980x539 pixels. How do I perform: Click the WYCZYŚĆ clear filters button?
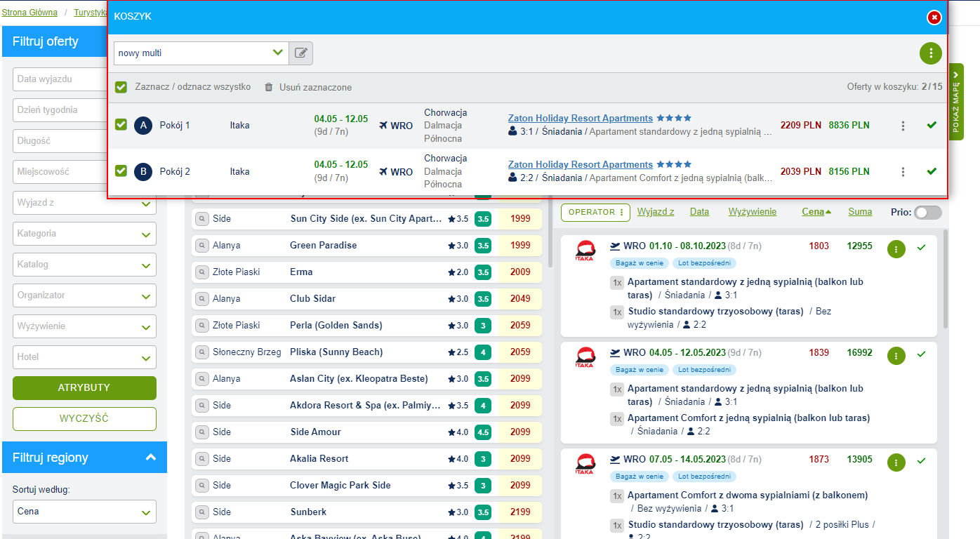pos(84,419)
